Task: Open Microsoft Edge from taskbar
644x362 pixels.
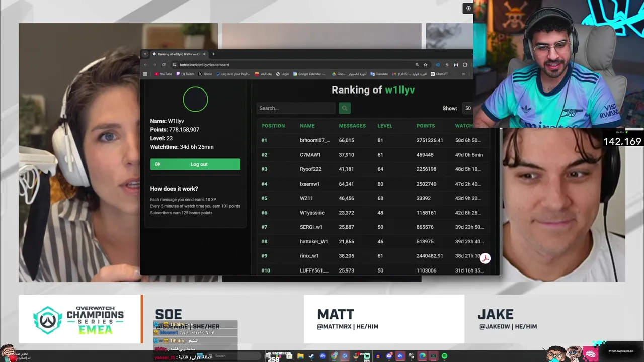Action: coord(422,356)
